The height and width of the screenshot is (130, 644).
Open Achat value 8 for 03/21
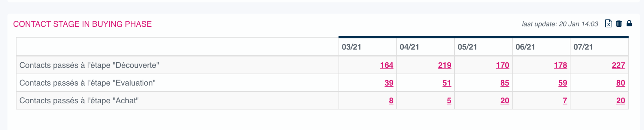click(391, 100)
